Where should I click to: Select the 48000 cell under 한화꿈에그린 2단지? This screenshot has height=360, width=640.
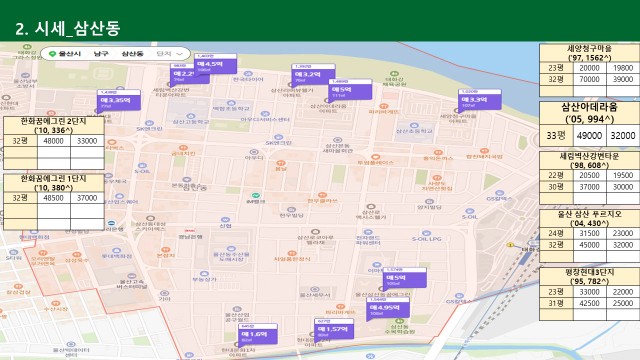pyautogui.click(x=54, y=141)
